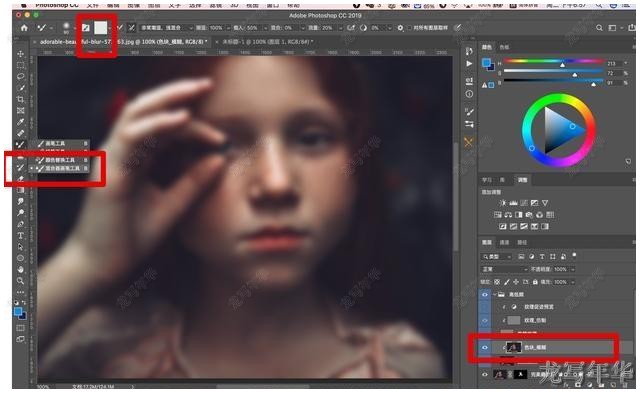Open brush settings gear in options bar
The height and width of the screenshot is (393, 640).
click(x=400, y=28)
